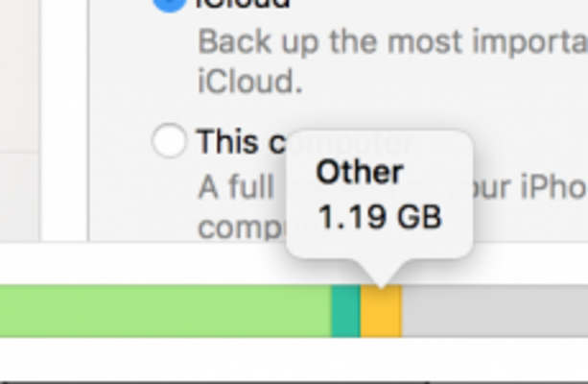Click the "Other" title in the tooltip
Screen dimensions: 588x384
[360, 173]
